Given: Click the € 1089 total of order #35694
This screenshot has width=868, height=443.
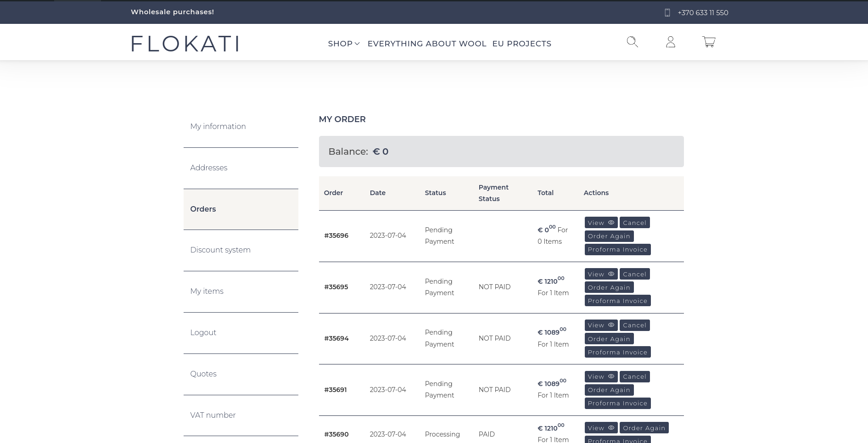Looking at the screenshot, I should [x=552, y=331].
